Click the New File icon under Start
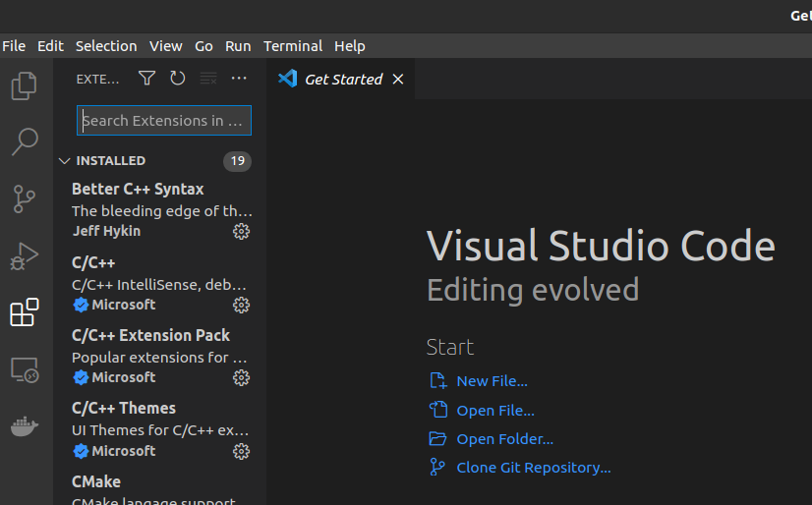 coord(438,381)
